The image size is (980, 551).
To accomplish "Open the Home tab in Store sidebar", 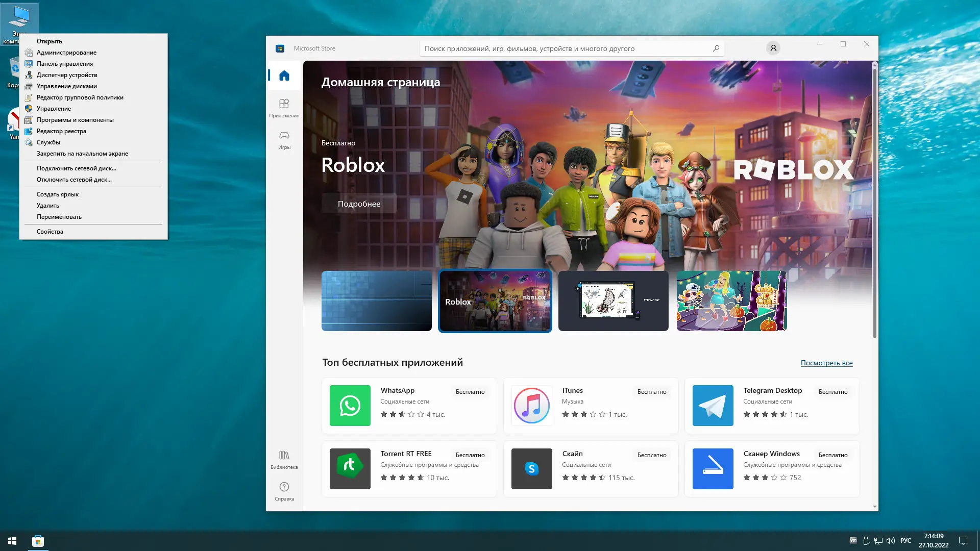I will point(284,76).
